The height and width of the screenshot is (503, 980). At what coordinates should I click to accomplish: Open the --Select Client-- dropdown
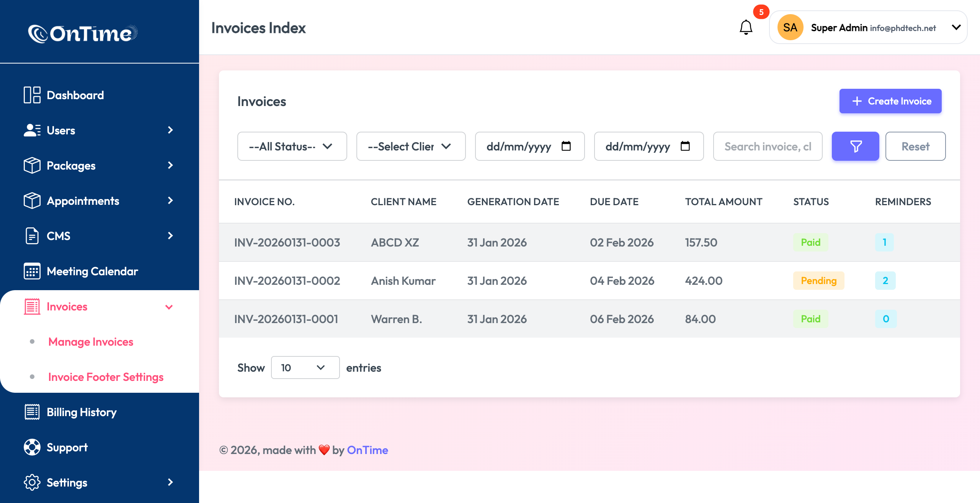411,146
